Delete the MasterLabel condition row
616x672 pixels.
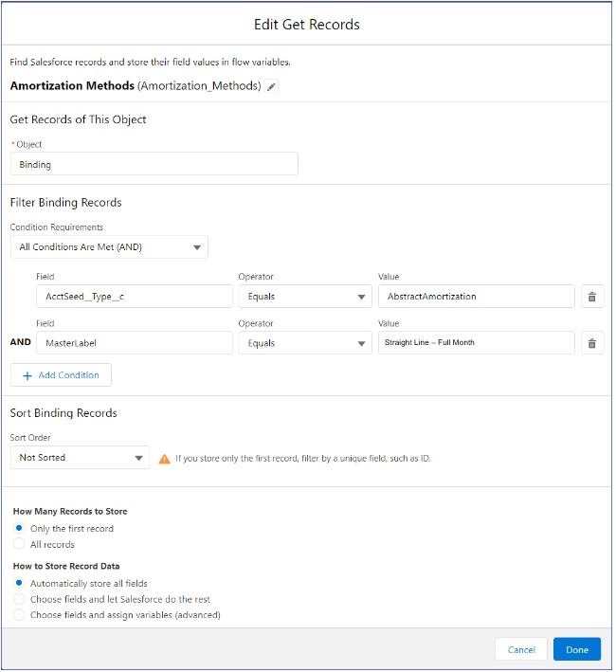click(591, 343)
